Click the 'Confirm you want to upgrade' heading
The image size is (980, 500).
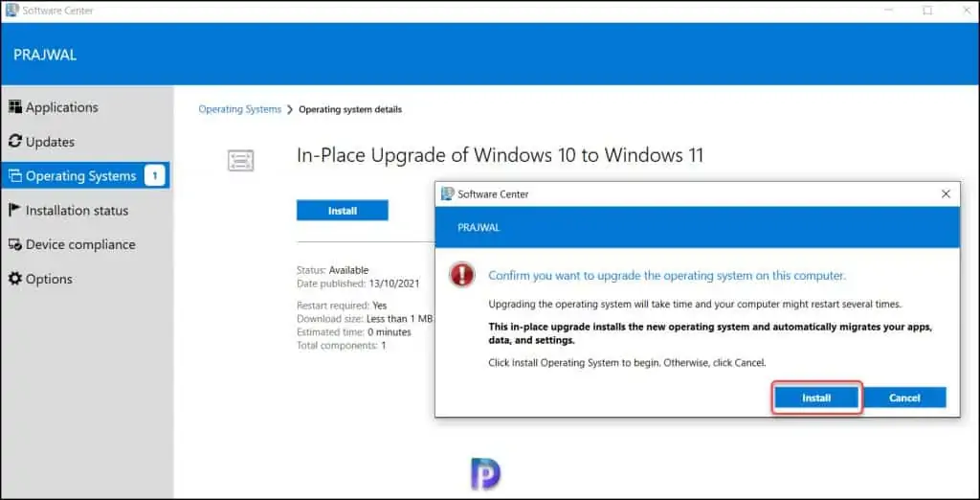pyautogui.click(x=667, y=275)
